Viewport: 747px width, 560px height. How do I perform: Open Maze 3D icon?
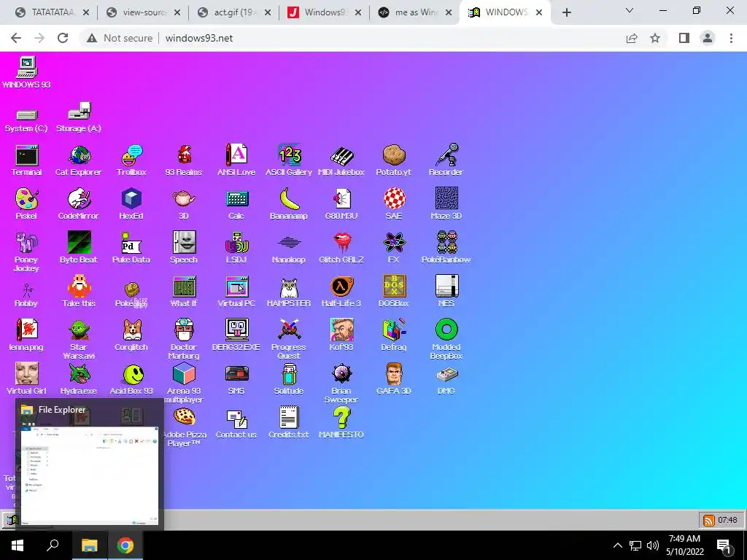(446, 204)
